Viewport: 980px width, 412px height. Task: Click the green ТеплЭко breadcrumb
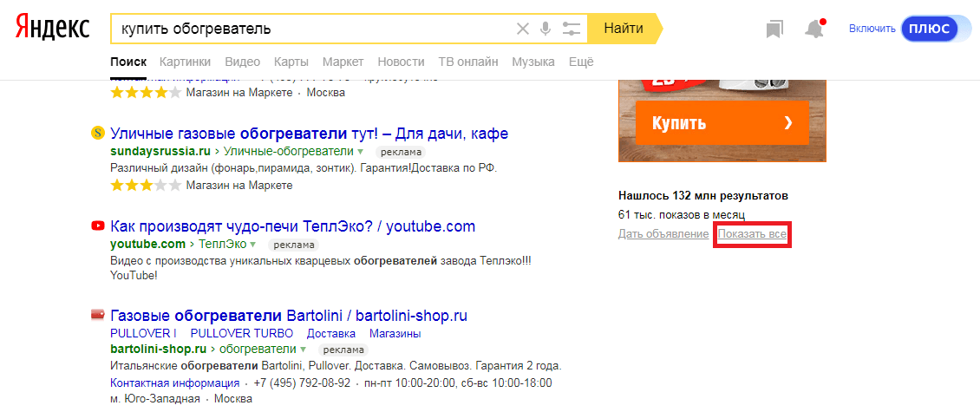click(x=222, y=244)
